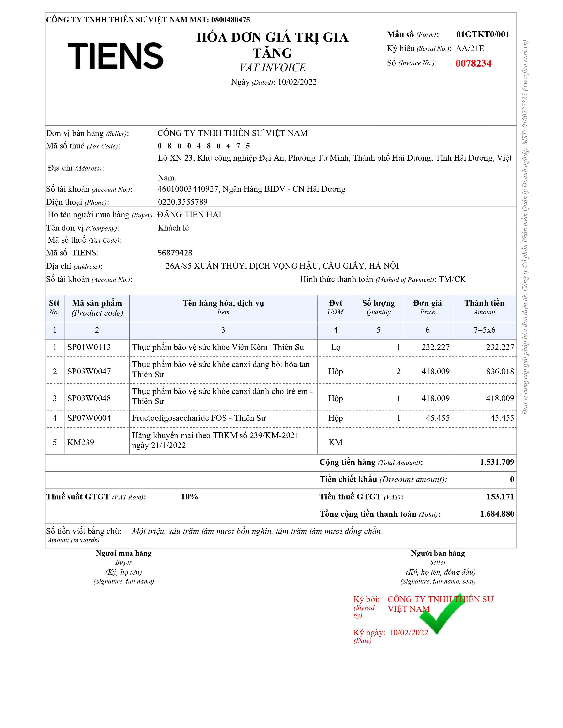Click the item Fructooligosaccharide FOS - Thiên Sư

click(x=199, y=418)
